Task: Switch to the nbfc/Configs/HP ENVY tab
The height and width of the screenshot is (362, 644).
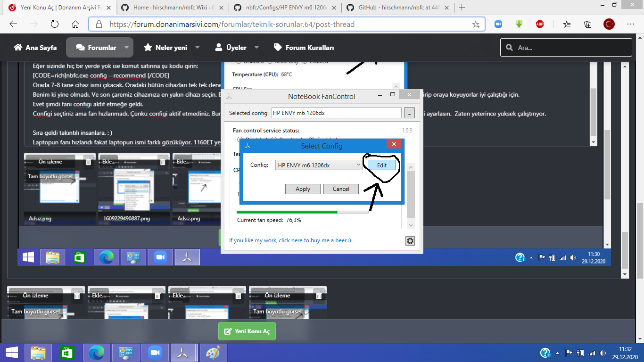Action: [284, 8]
